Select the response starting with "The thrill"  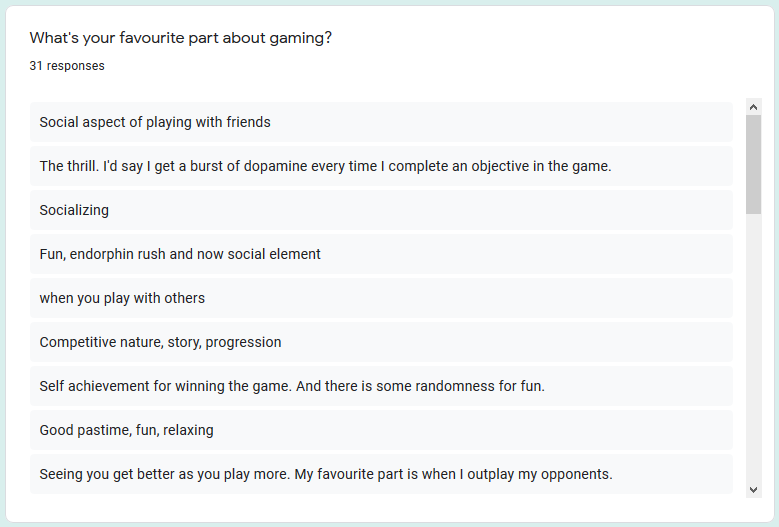(325, 166)
